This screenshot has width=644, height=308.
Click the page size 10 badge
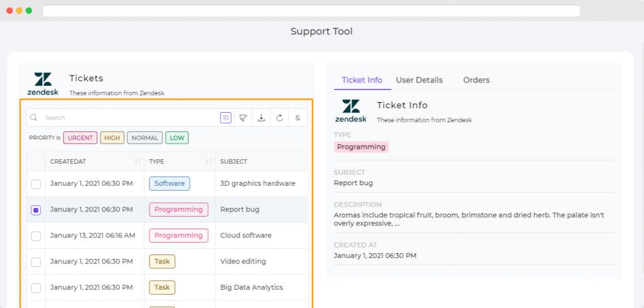click(x=225, y=118)
